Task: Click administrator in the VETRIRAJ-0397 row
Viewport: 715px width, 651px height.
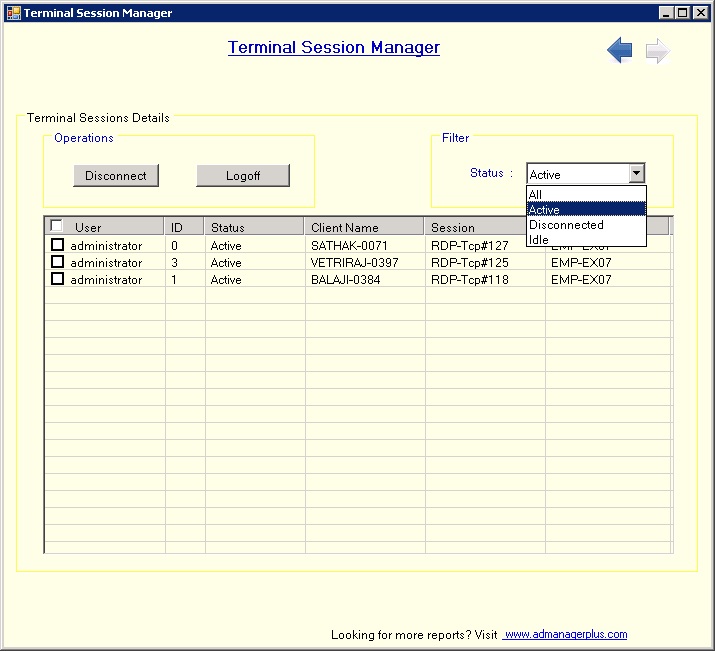Action: tap(106, 263)
